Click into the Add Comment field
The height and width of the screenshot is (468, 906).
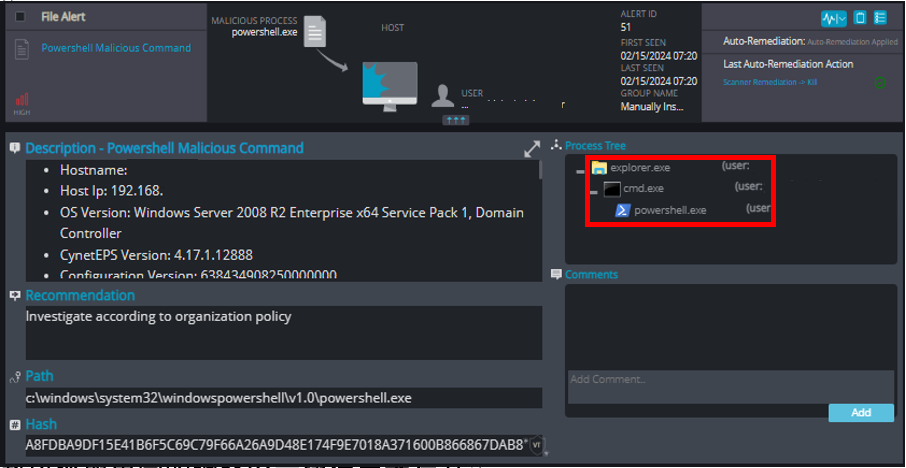(730, 387)
